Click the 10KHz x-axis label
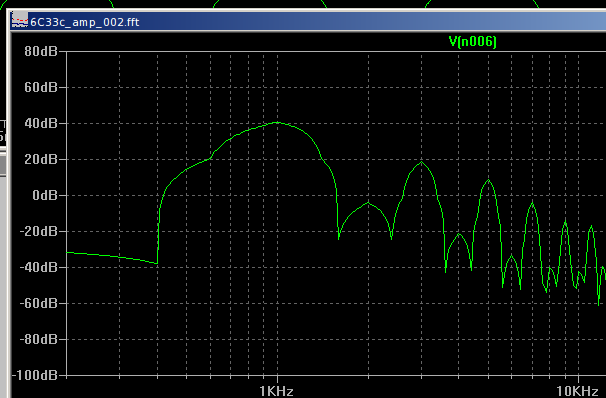This screenshot has width=606, height=398. coord(577,391)
